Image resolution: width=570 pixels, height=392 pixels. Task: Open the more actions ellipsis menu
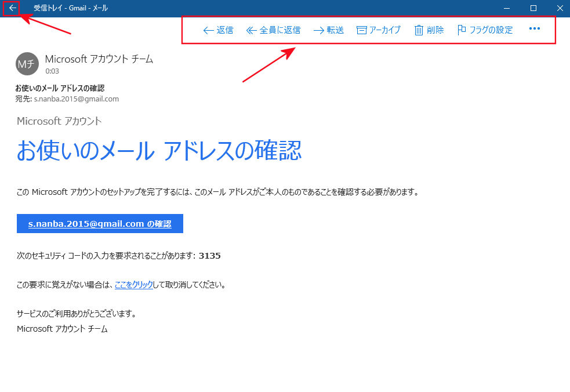(x=535, y=29)
